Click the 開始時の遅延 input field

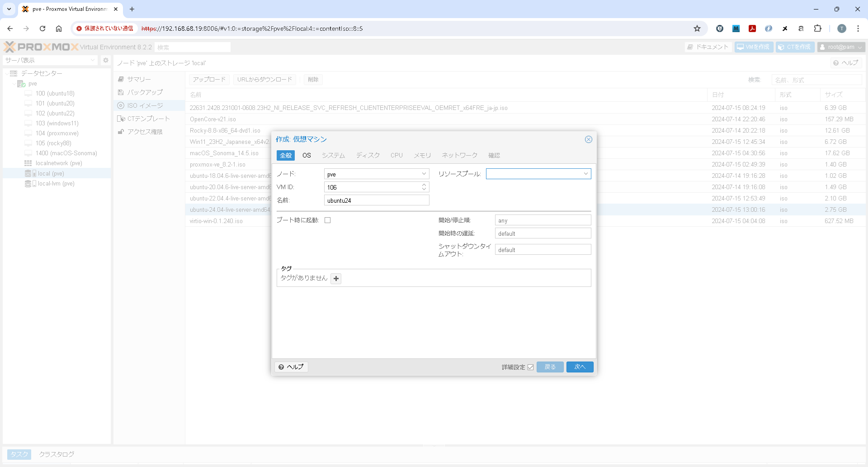[x=543, y=233]
